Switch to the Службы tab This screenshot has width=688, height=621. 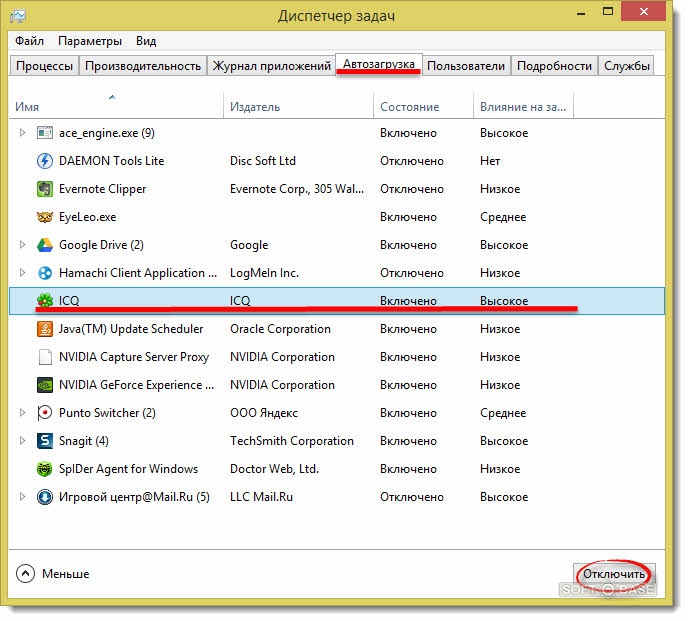click(x=627, y=66)
